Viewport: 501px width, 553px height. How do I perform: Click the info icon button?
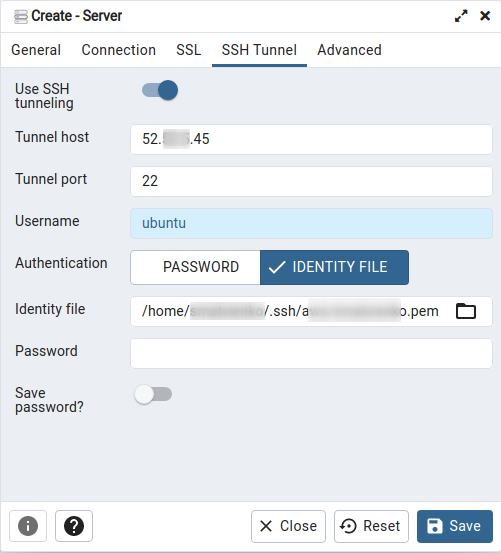(x=28, y=526)
